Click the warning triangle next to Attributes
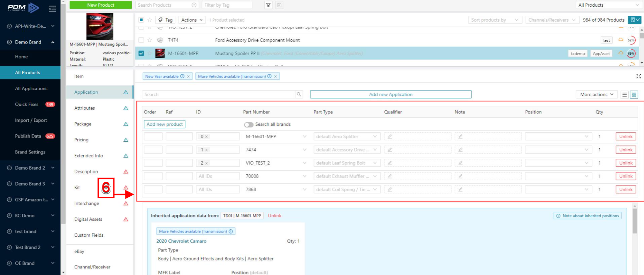644x275 pixels. coord(126,108)
